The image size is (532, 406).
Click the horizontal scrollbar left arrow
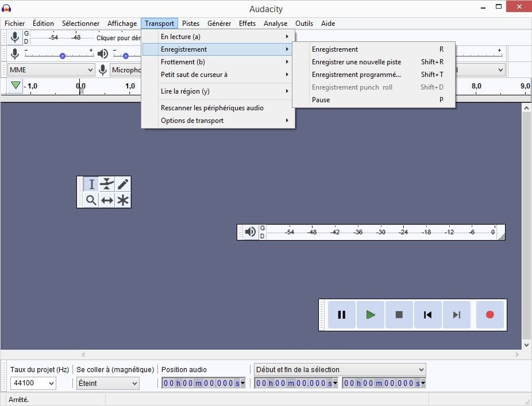coord(83,354)
